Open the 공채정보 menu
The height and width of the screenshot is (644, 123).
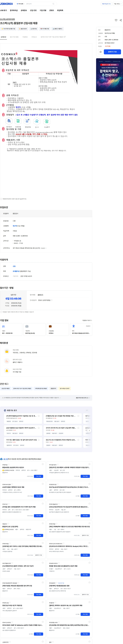click(x=24, y=11)
